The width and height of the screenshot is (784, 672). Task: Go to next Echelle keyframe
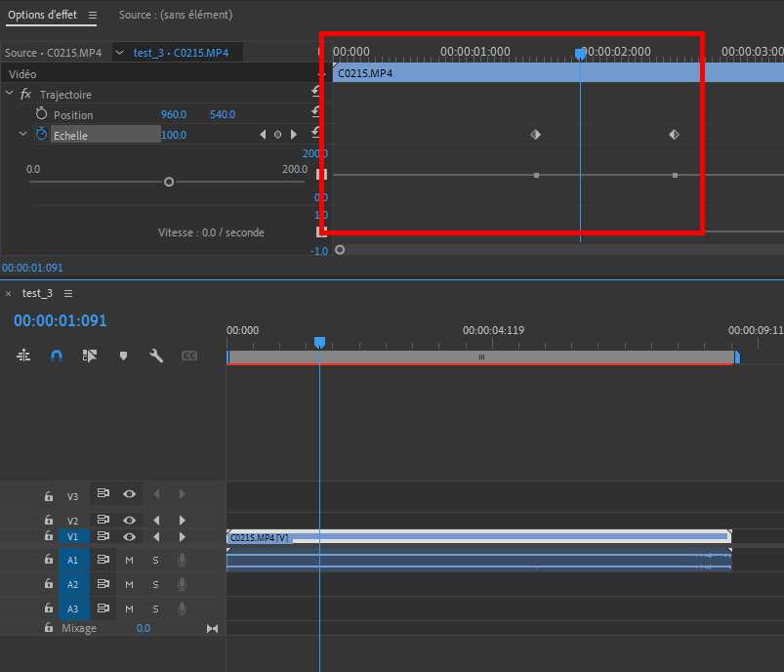294,135
